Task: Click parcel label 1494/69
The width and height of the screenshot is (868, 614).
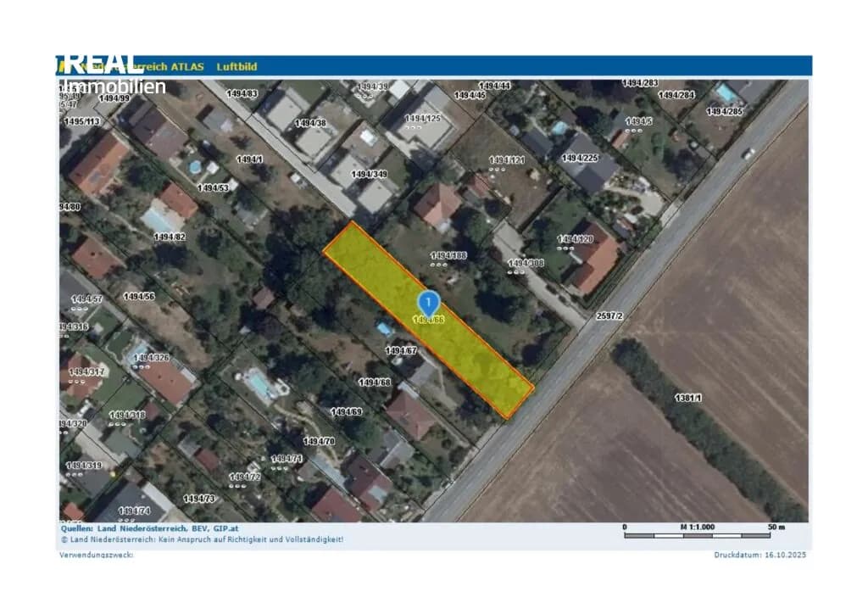Action: [x=346, y=412]
